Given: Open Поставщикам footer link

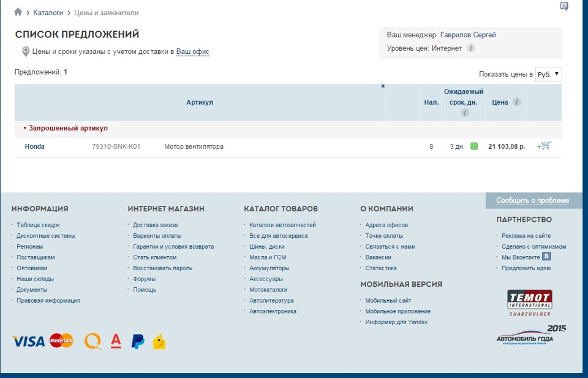Looking at the screenshot, I should pyautogui.click(x=36, y=258).
